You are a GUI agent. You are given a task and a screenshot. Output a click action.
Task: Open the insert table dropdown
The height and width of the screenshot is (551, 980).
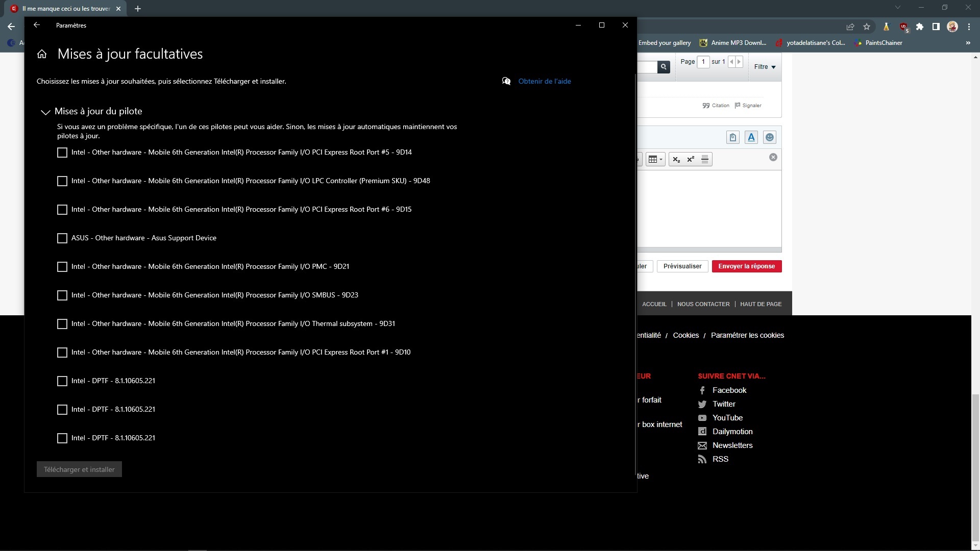(655, 159)
